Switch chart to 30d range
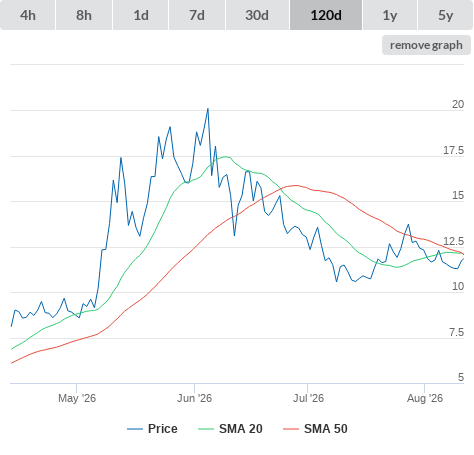This screenshot has width=474, height=455. [x=257, y=15]
